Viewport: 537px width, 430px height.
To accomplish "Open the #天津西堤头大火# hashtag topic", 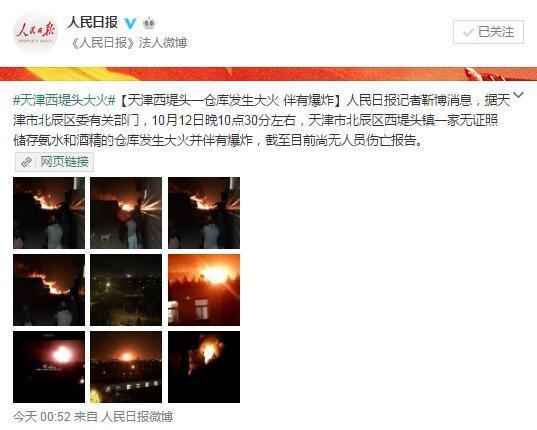I will pyautogui.click(x=64, y=100).
